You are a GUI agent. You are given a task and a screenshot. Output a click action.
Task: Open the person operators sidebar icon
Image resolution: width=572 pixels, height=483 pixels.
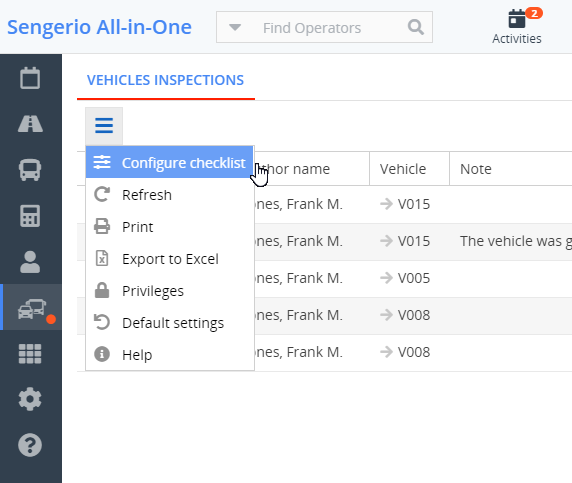tap(30, 262)
